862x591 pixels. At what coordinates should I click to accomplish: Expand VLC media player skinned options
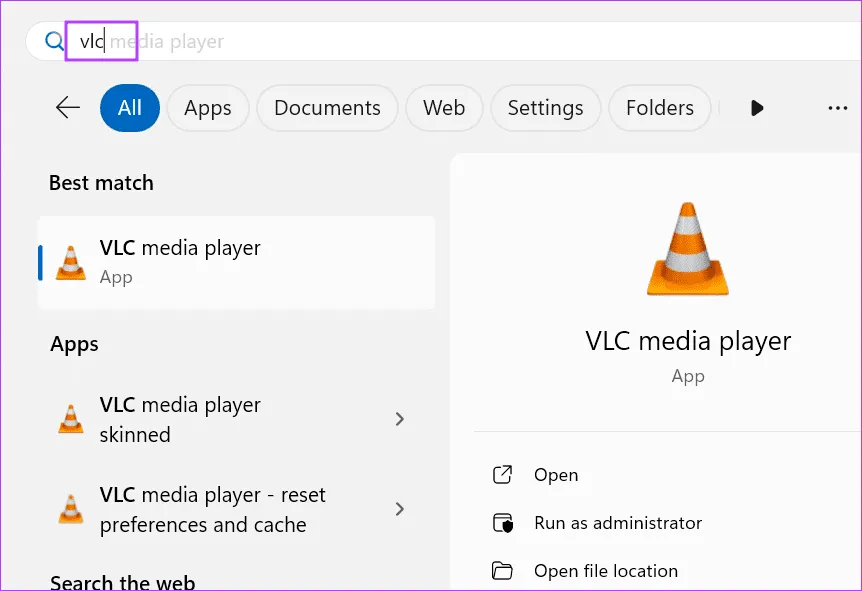399,419
